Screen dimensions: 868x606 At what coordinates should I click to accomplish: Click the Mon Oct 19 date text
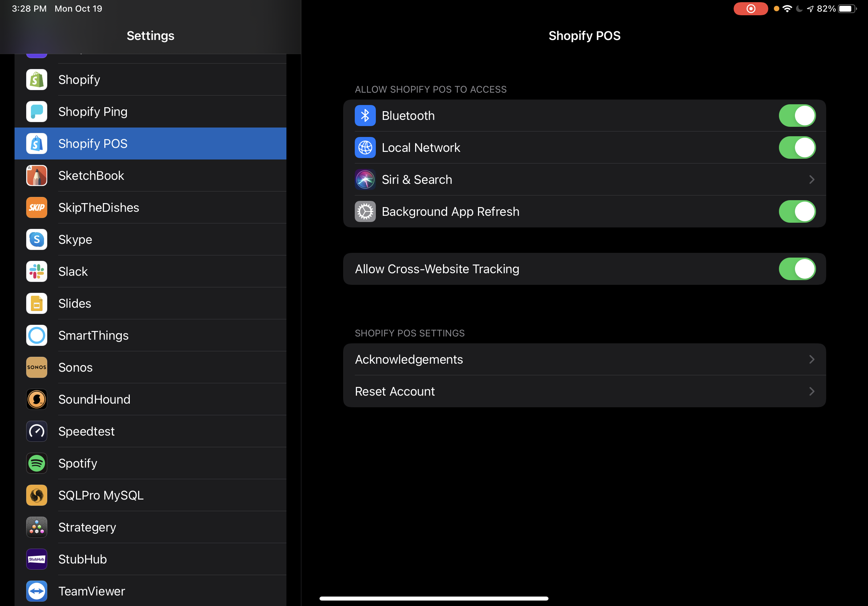78,9
